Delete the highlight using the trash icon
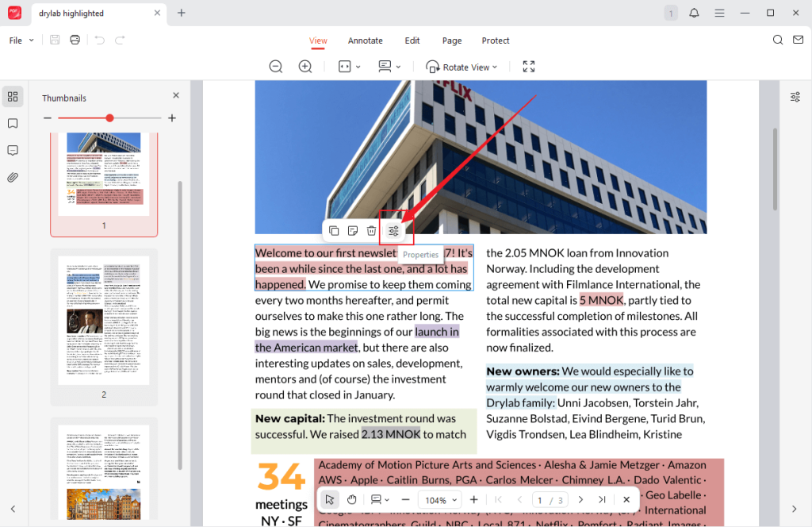The image size is (812, 527). (x=371, y=230)
